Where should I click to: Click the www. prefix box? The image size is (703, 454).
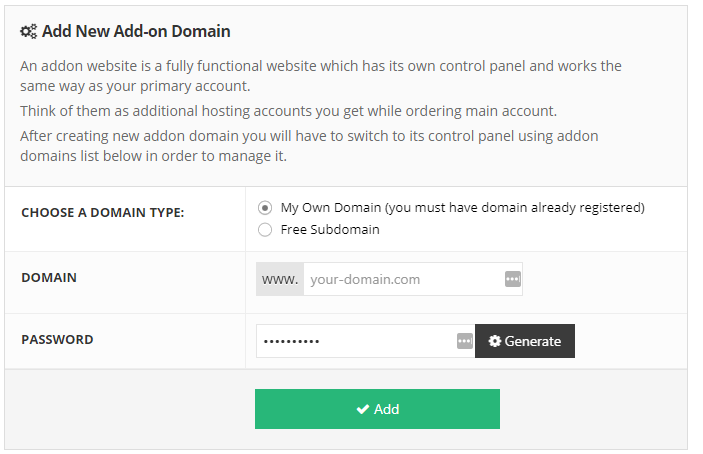click(280, 279)
